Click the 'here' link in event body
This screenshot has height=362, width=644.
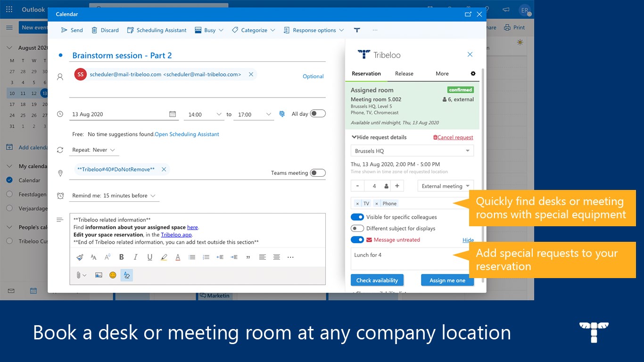(192, 227)
